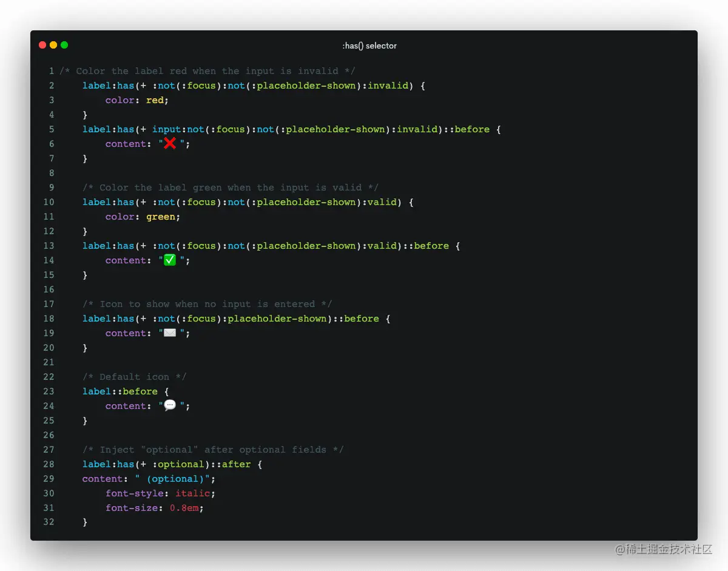Image resolution: width=728 pixels, height=571 pixels.
Task: Click "::before" at the end of line 5
Action: [467, 129]
